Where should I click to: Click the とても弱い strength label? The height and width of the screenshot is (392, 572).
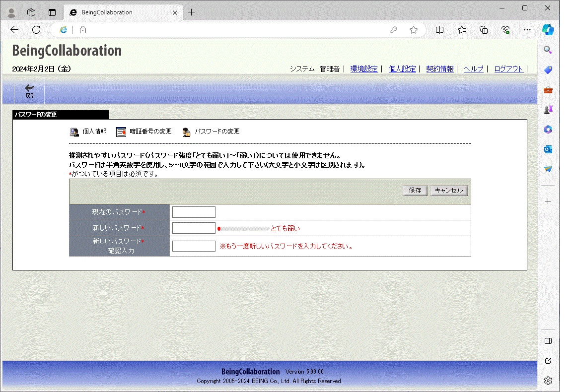click(x=286, y=228)
